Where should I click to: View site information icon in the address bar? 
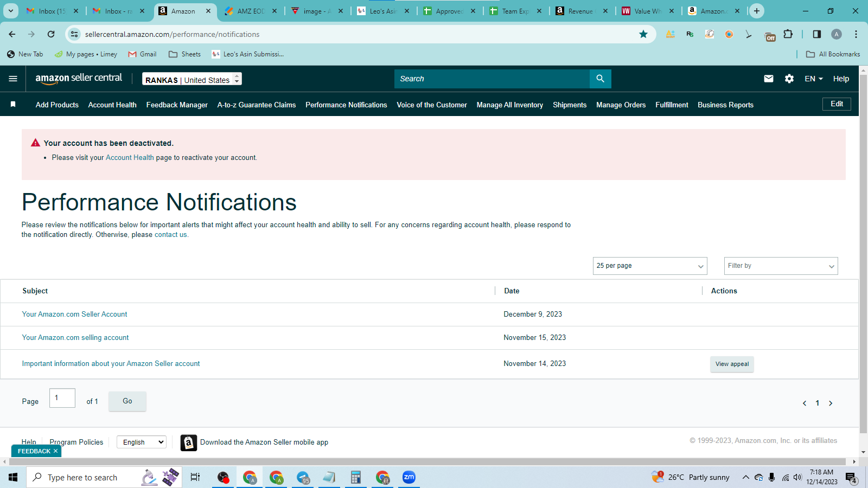click(x=74, y=34)
